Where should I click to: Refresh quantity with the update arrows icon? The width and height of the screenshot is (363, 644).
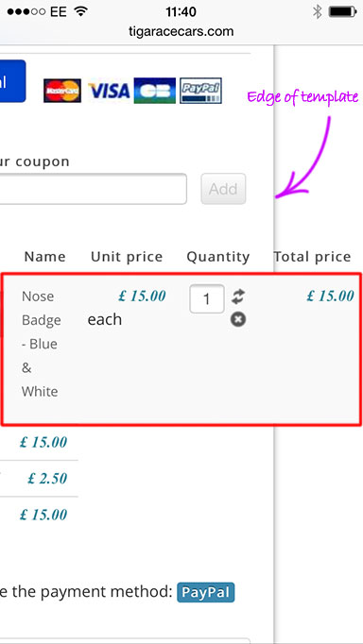coord(238,297)
